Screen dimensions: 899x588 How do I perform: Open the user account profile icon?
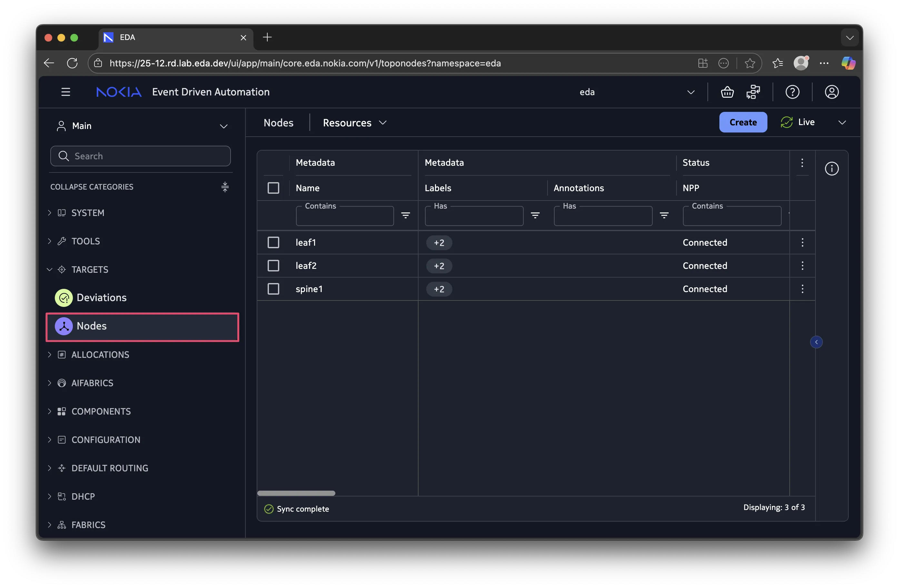[x=831, y=92]
